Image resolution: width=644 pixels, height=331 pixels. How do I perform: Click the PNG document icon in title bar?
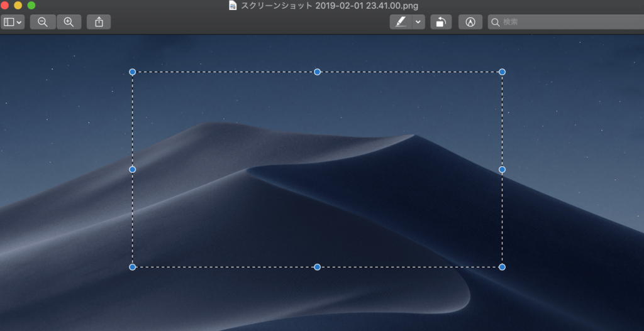(x=233, y=6)
